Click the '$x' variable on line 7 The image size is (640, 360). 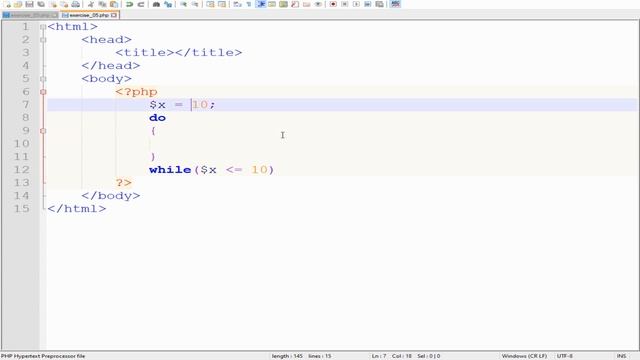[158, 105]
